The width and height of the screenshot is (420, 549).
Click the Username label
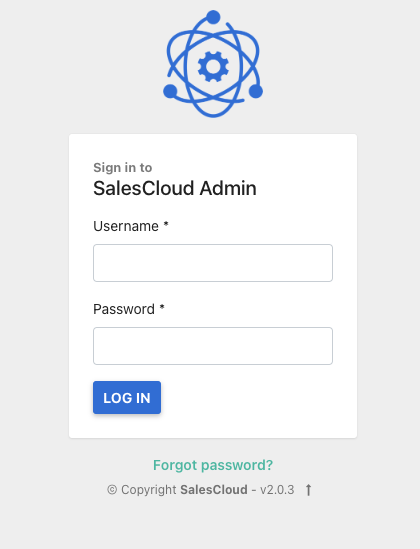126,226
